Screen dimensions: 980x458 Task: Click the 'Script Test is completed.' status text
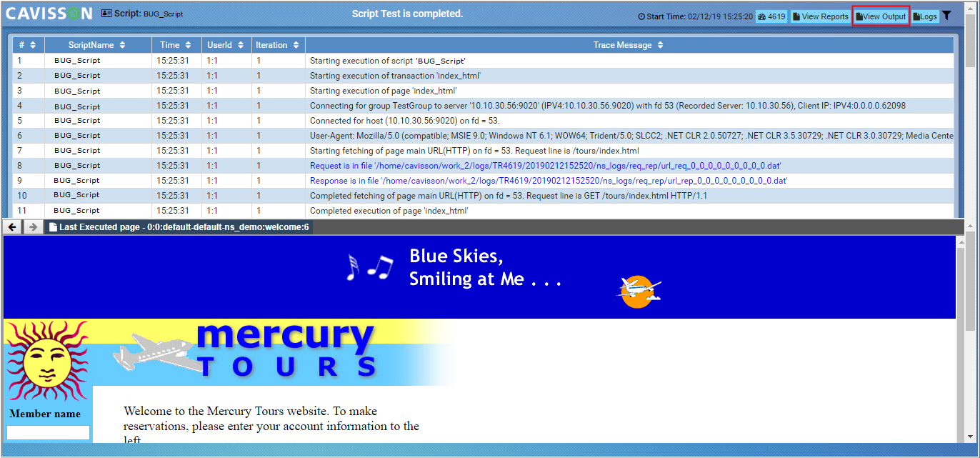click(x=407, y=14)
